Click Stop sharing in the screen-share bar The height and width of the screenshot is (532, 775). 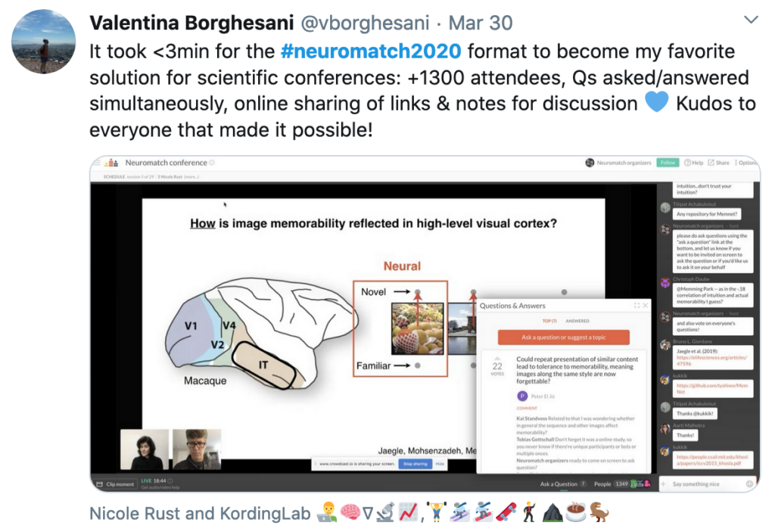coord(416,464)
